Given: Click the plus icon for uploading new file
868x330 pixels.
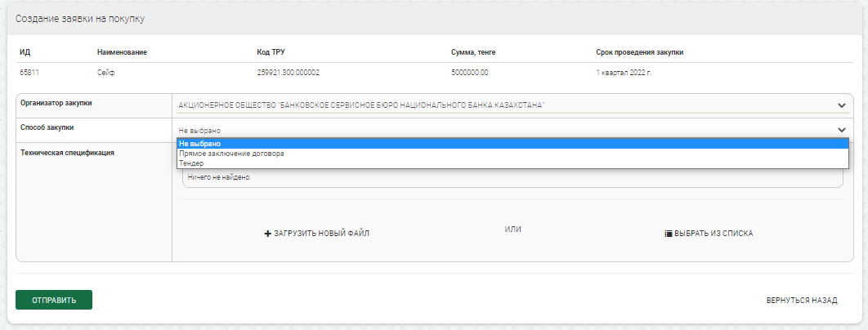Looking at the screenshot, I should (x=267, y=234).
